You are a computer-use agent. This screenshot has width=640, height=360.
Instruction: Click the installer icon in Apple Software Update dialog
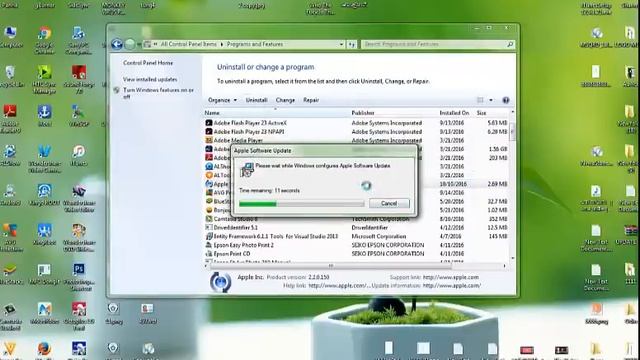[247, 169]
